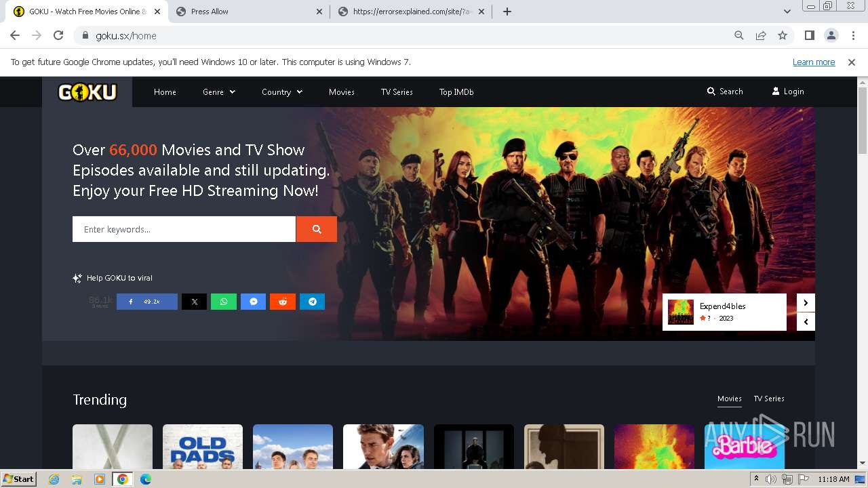
Task: Switch Trending to Movies tab
Action: pos(730,399)
